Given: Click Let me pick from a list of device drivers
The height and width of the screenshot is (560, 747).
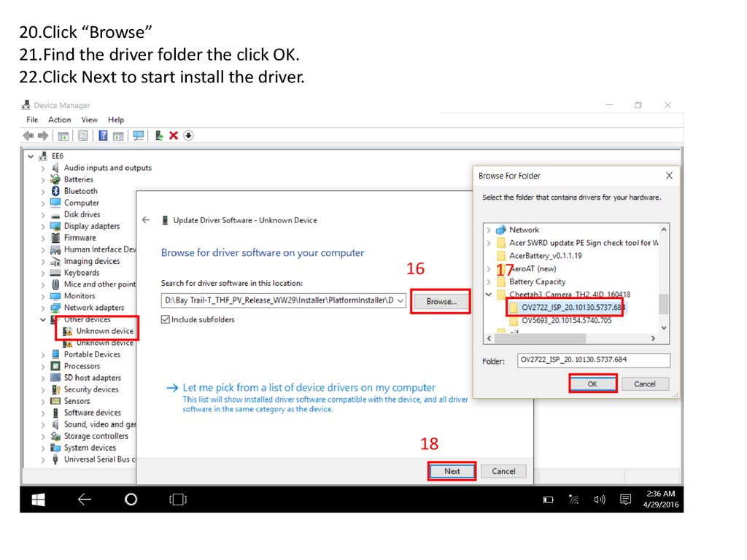Looking at the screenshot, I should 309,388.
